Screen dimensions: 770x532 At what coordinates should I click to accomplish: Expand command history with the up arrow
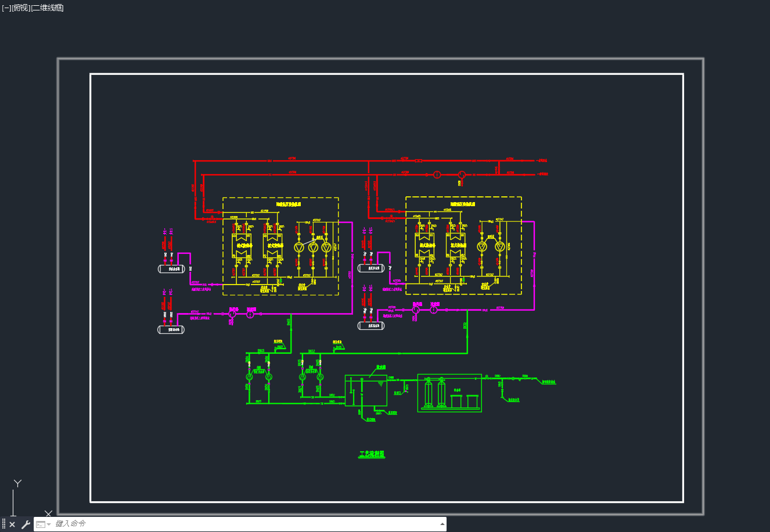coord(442,524)
